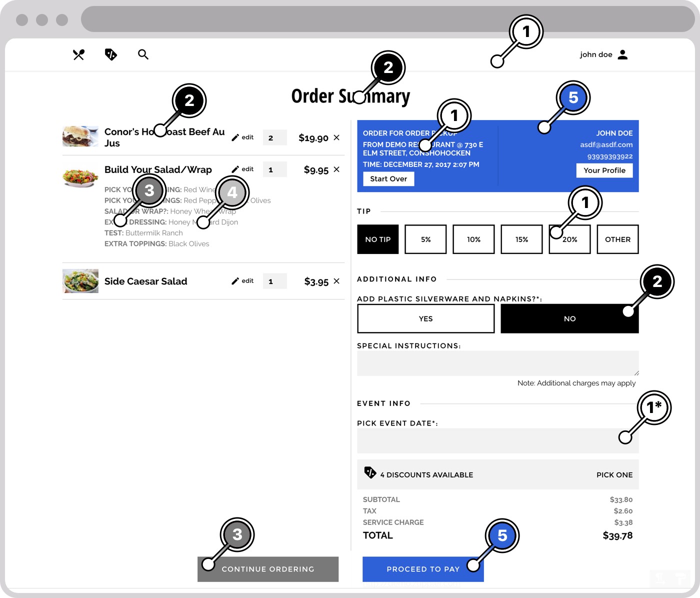Choose the OTHER tip amount option
Viewport: 700px width, 598px height.
coord(617,239)
